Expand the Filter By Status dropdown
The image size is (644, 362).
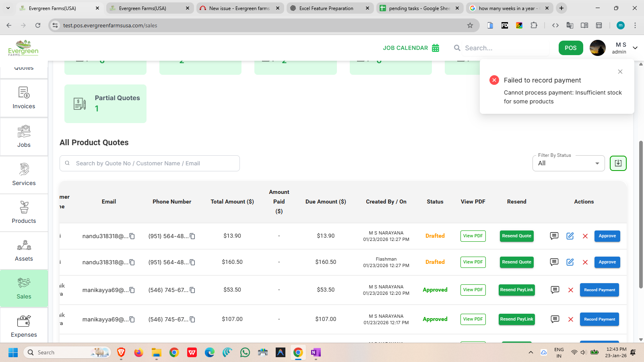point(568,163)
